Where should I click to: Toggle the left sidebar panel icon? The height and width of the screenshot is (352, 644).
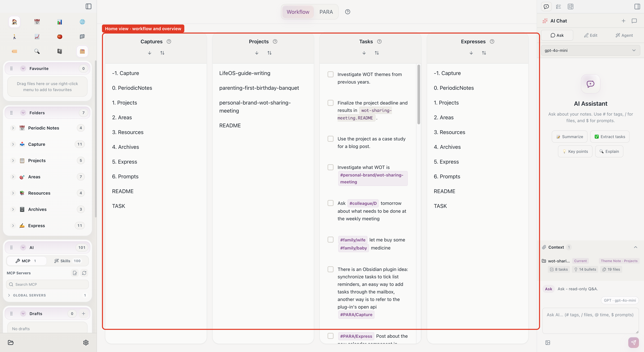[x=89, y=6]
